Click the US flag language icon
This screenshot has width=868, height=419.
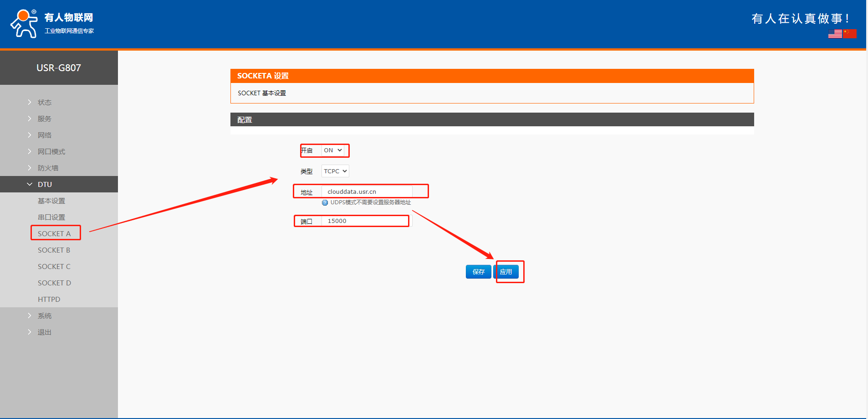coord(835,34)
